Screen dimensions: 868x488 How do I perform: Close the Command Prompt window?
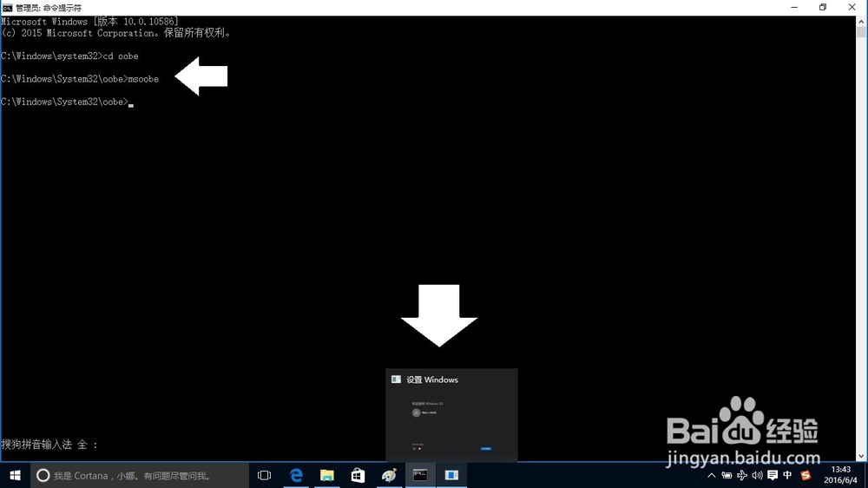click(x=852, y=7)
